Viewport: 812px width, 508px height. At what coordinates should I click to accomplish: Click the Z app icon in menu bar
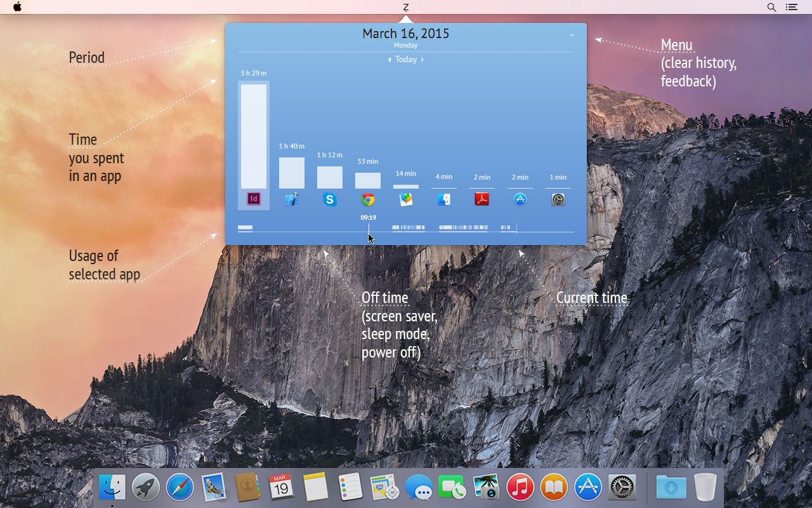406,7
